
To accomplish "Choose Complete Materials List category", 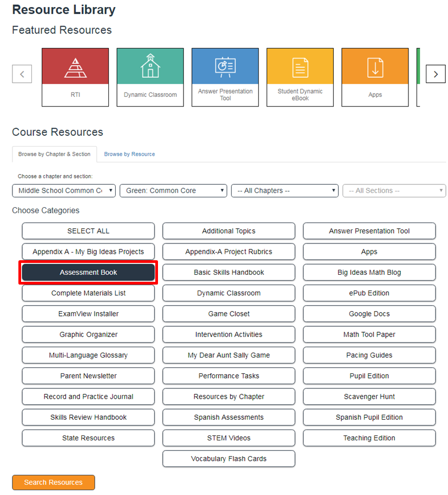I will click(x=88, y=293).
